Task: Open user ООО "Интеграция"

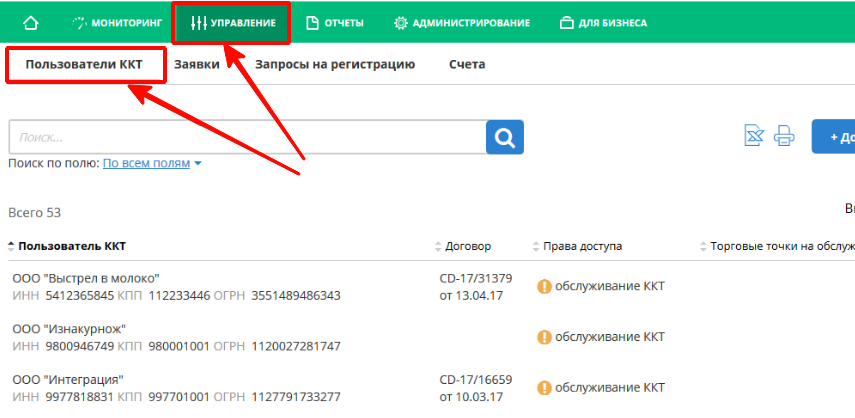Action: tap(68, 380)
